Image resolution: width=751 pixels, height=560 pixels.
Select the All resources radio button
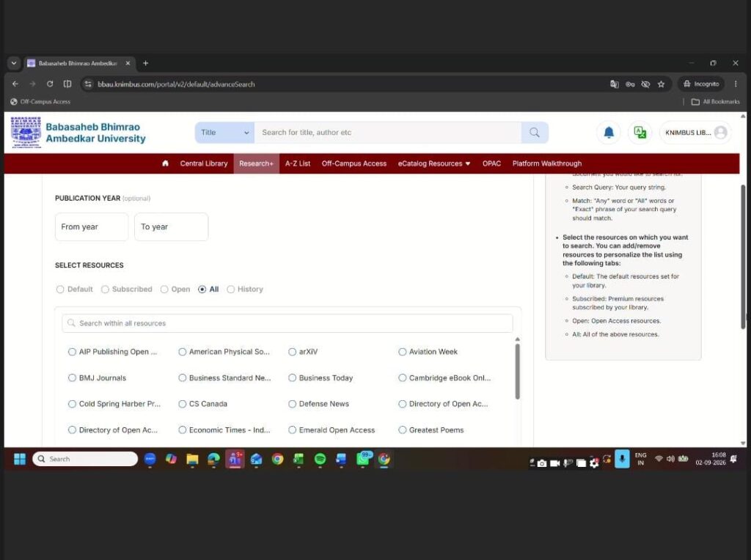[x=202, y=289]
